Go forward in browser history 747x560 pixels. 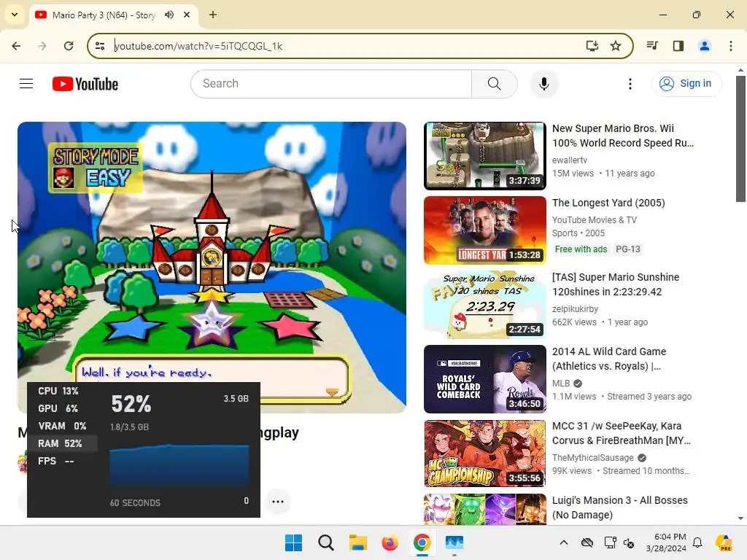pyautogui.click(x=42, y=46)
